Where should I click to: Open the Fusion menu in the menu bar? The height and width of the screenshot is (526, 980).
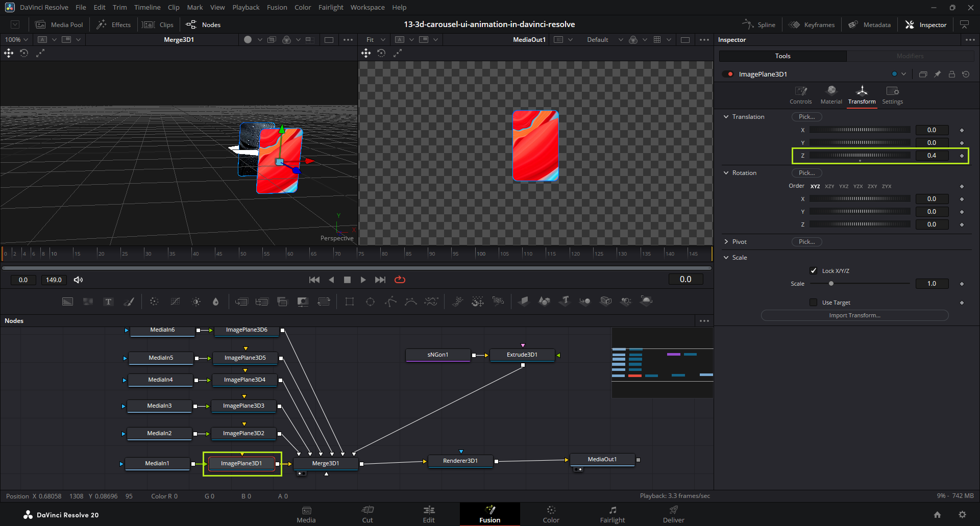277,7
